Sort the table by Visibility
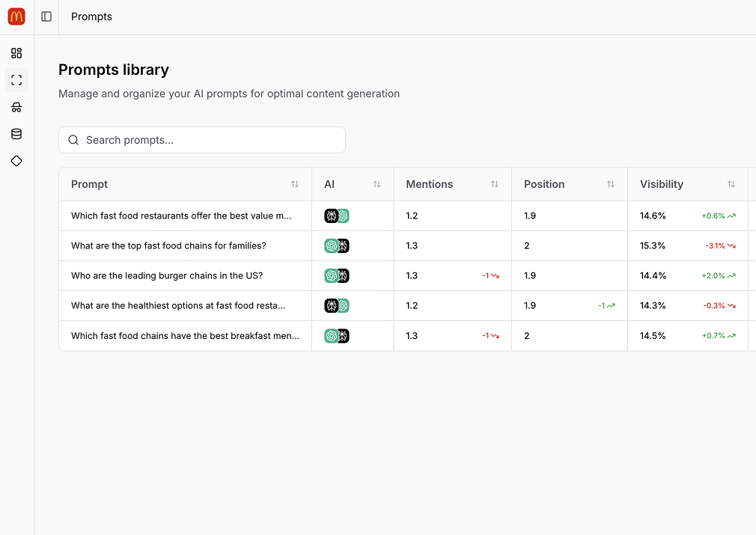 (x=731, y=184)
